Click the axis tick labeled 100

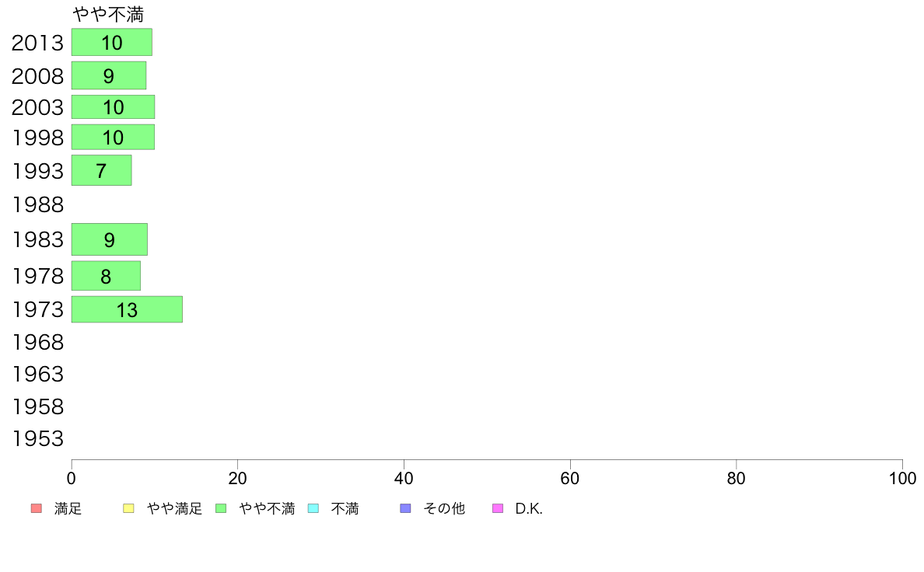pyautogui.click(x=902, y=478)
